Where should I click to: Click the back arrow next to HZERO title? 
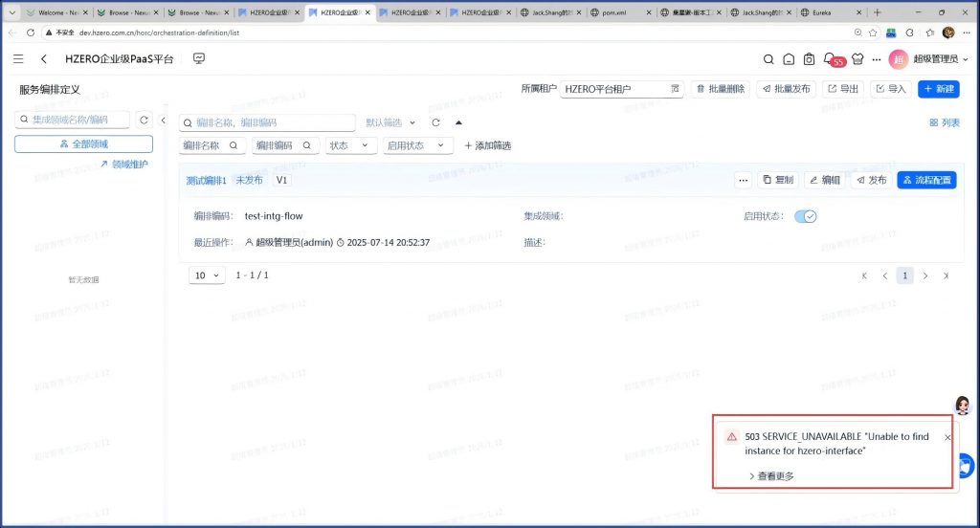click(44, 59)
